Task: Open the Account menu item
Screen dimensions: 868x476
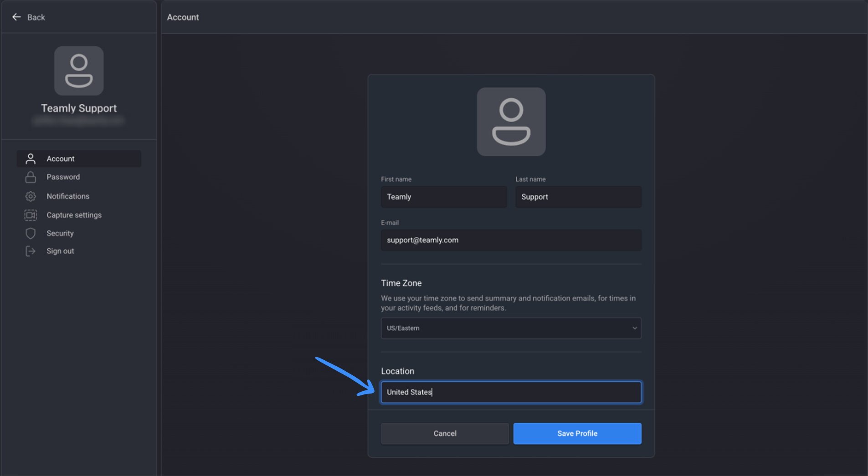Action: [x=79, y=159]
